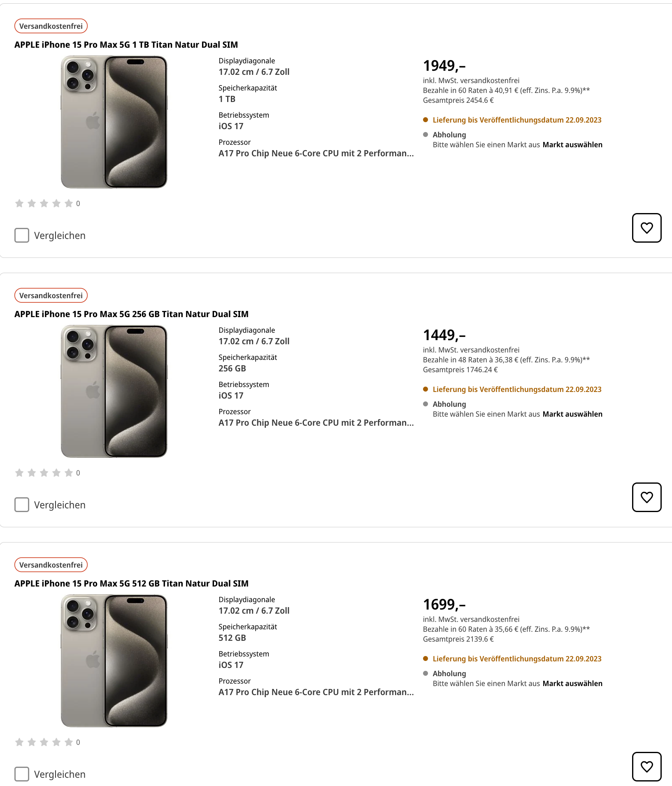Open iPhone 15 Pro Max 1 TB title
Viewport: 672px width, 786px height.
pyautogui.click(x=126, y=45)
